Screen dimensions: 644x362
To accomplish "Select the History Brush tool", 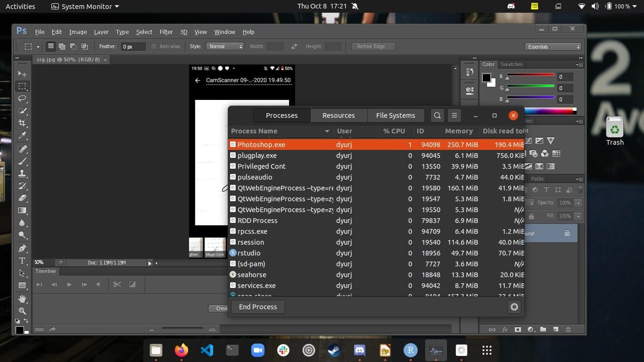I will (22, 186).
